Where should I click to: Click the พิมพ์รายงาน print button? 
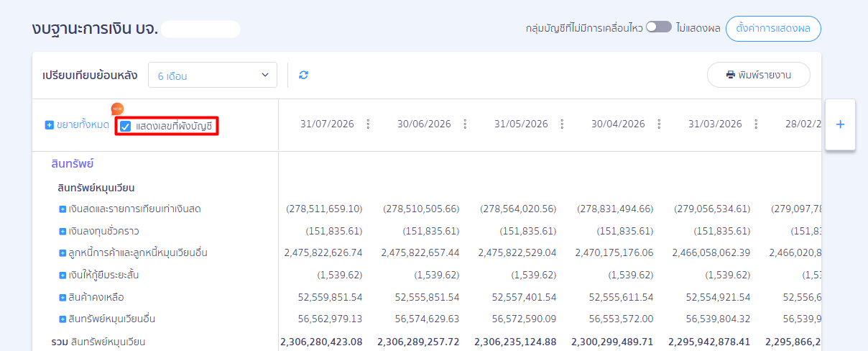click(x=759, y=75)
